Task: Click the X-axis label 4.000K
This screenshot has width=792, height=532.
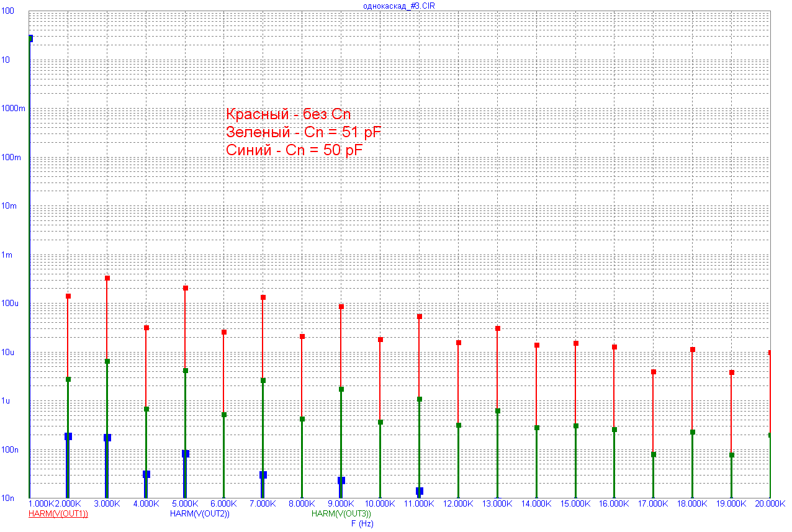Action: [x=146, y=503]
